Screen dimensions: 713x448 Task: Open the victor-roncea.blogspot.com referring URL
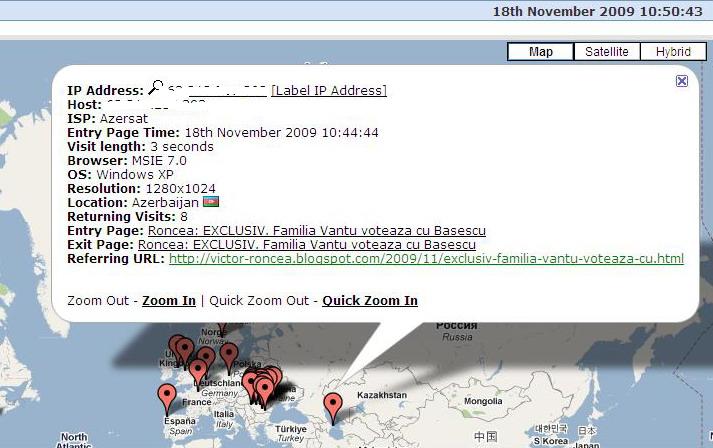427,259
